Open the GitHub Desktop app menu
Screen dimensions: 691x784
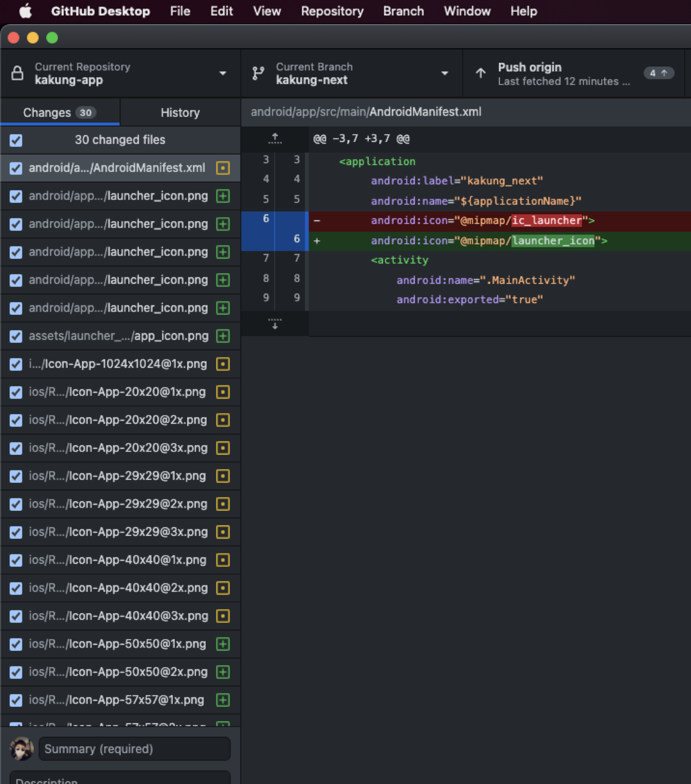(x=100, y=11)
